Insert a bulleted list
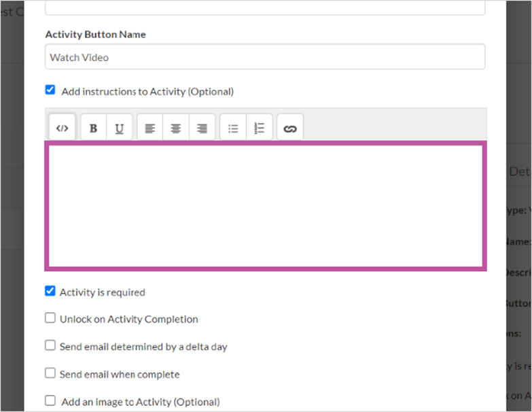This screenshot has width=532, height=412. click(x=233, y=128)
